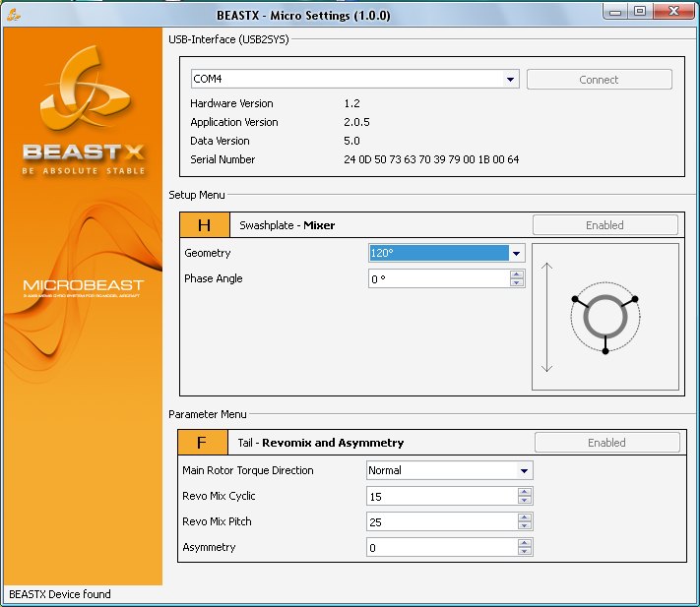Click Enabled button for Swashplate Mixer
Viewport: 700px width, 607px height.
coord(605,225)
